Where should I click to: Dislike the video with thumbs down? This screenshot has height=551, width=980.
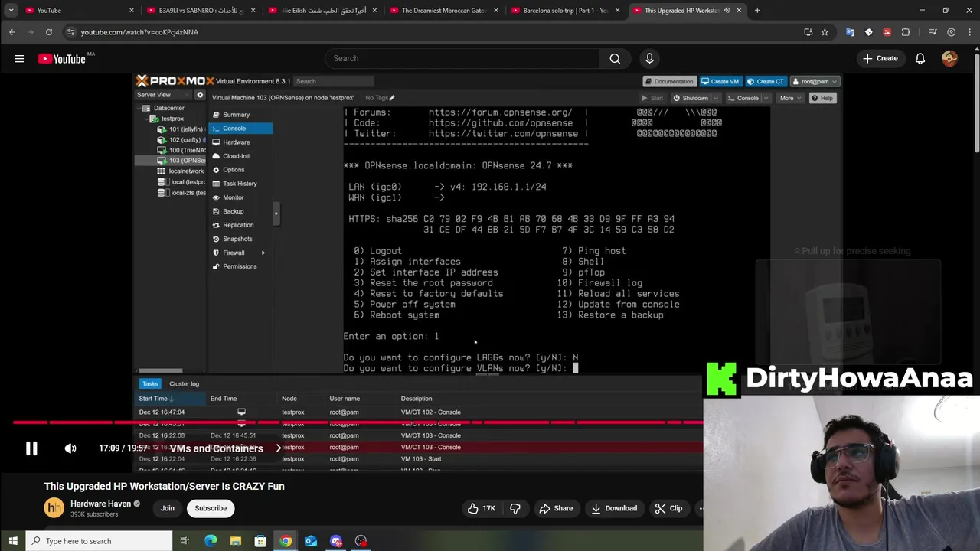515,508
